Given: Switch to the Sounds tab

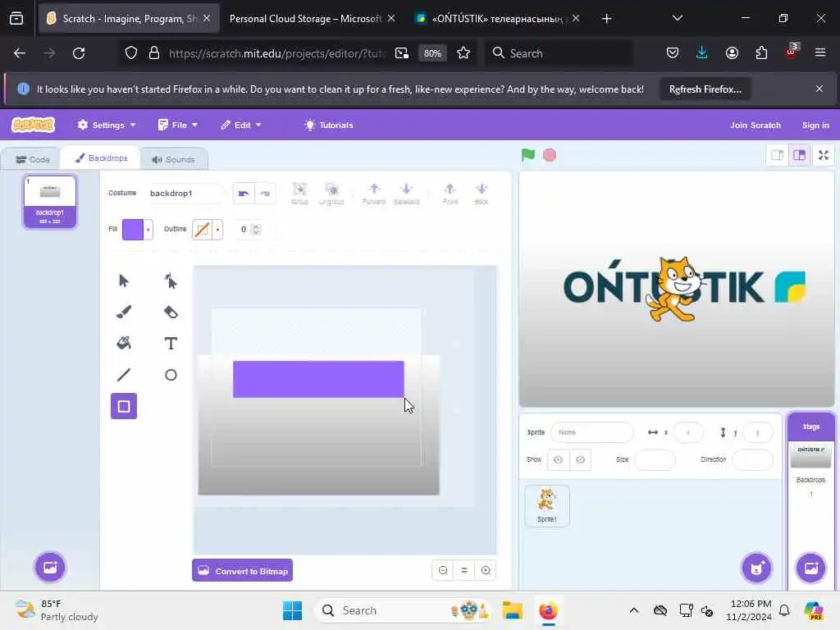Looking at the screenshot, I should [173, 160].
